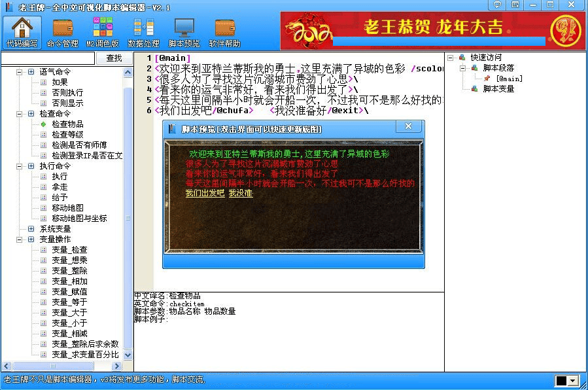This screenshot has width=588, height=390.
Task: Select 检查等级 in the command tree
Action: click(x=67, y=135)
